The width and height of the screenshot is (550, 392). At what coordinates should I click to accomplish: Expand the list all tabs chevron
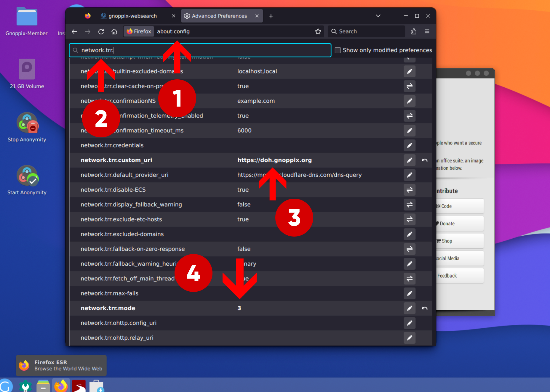pos(378,16)
